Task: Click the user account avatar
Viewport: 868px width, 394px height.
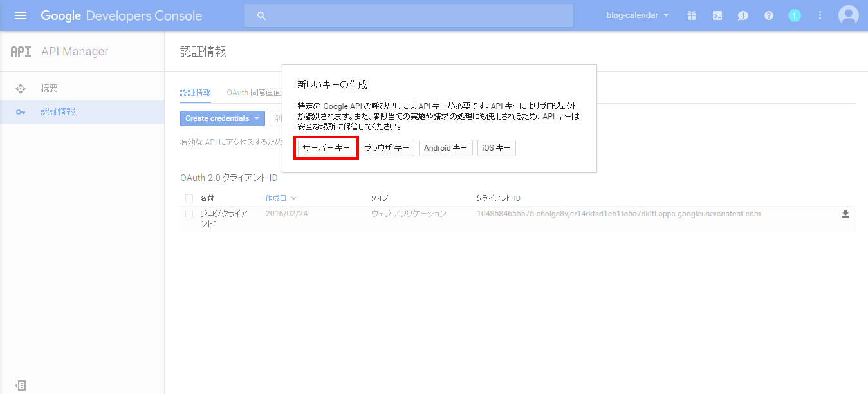Action: 849,15
